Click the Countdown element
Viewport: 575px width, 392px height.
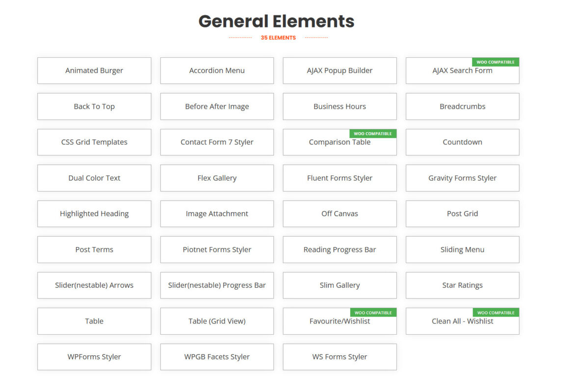(x=462, y=142)
